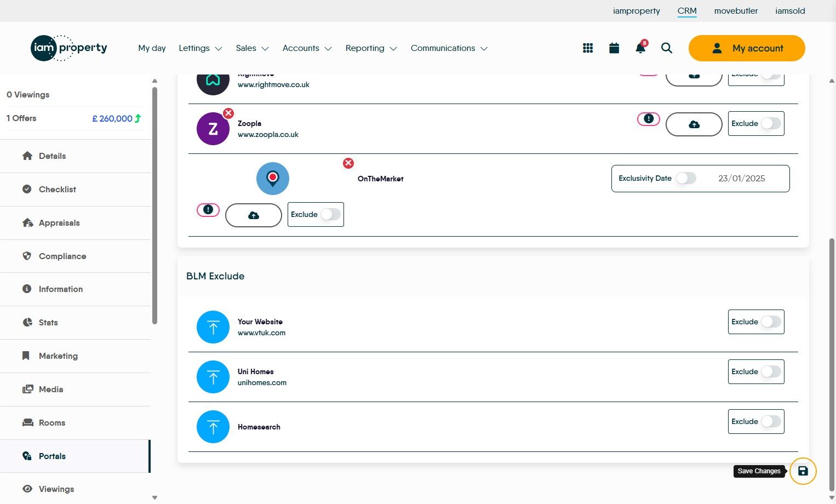
Task: Click the Zoopla warning status indicator
Action: click(649, 119)
